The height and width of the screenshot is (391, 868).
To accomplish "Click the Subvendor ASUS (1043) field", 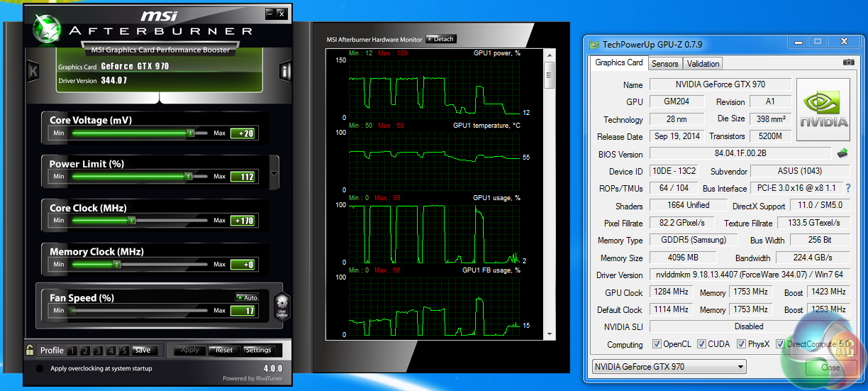I will click(x=800, y=171).
